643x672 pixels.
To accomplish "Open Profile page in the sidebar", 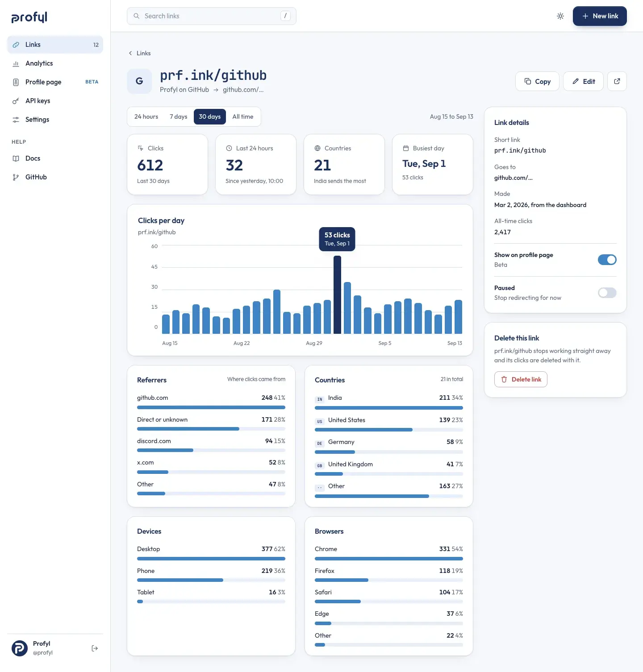I will (x=55, y=82).
